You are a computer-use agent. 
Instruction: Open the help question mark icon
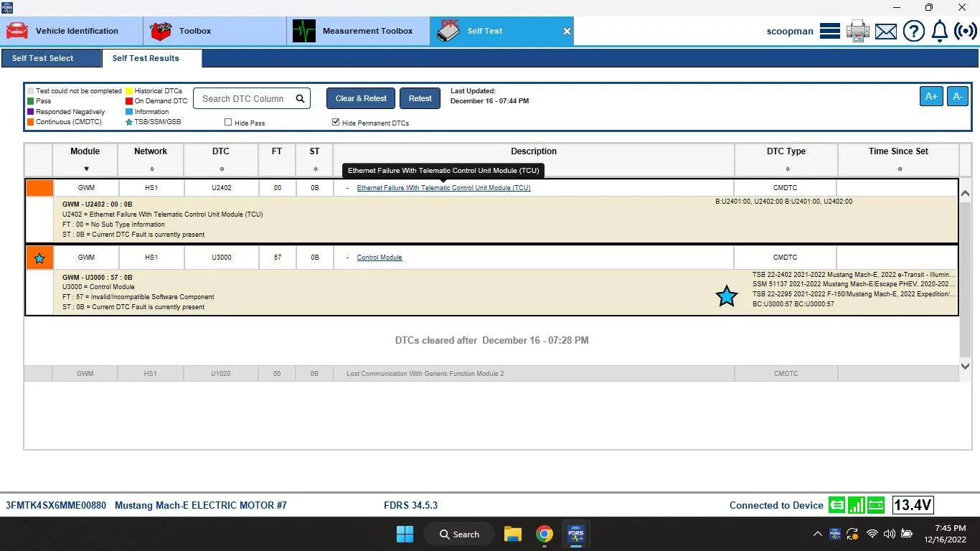click(x=914, y=31)
